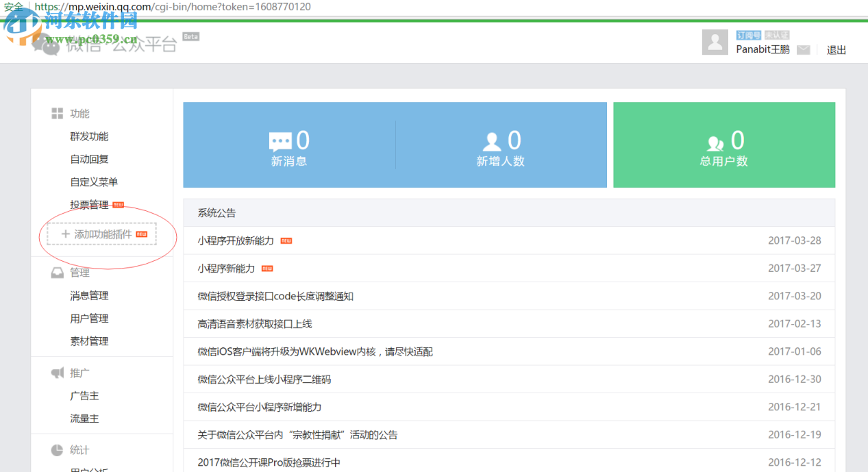Click the 未认证 status badge
The image size is (868, 472).
(777, 35)
